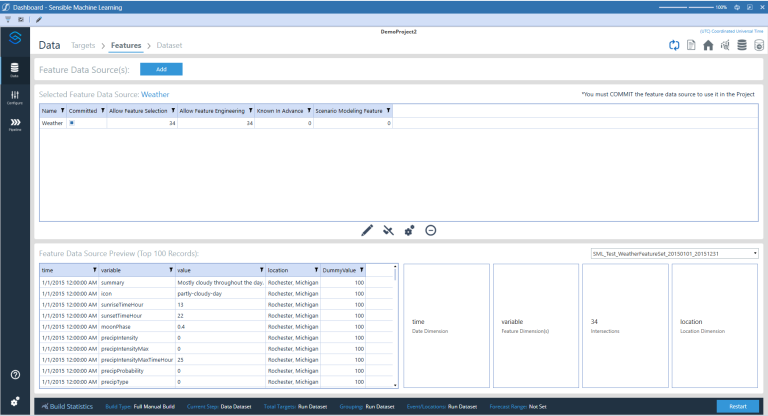Select the sunriseTimeHour variable cell
This screenshot has height=416, width=768.
[137, 305]
